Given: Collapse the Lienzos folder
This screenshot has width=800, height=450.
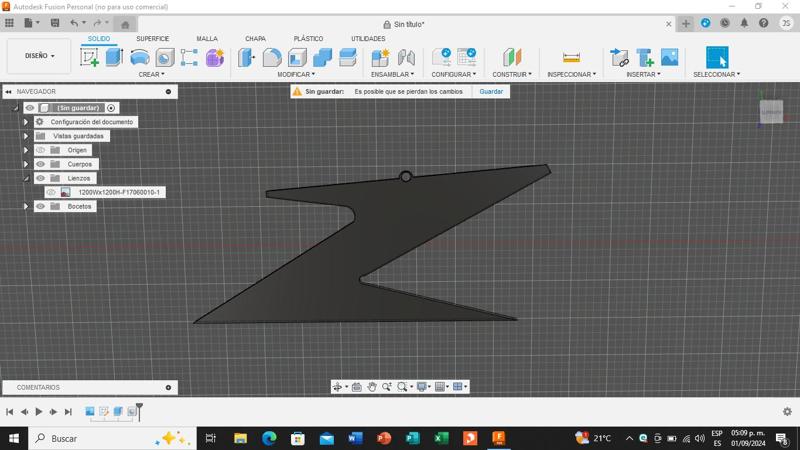Looking at the screenshot, I should [26, 179].
